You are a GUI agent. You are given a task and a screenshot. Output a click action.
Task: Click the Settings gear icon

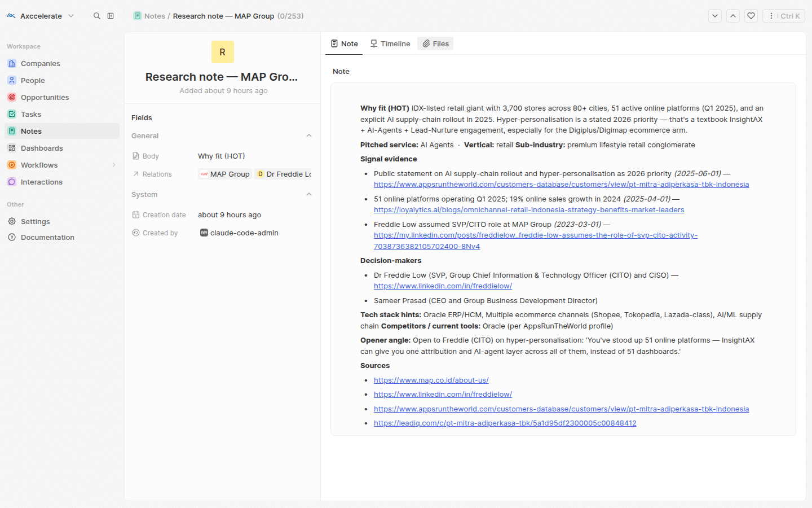point(12,221)
